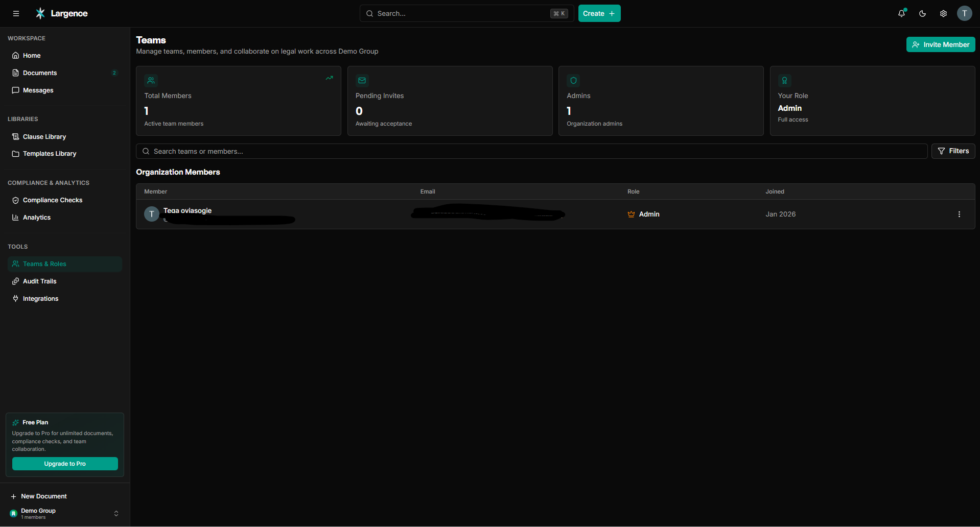Open Analytics page
Viewport: 980px width, 527px height.
[x=65, y=218]
